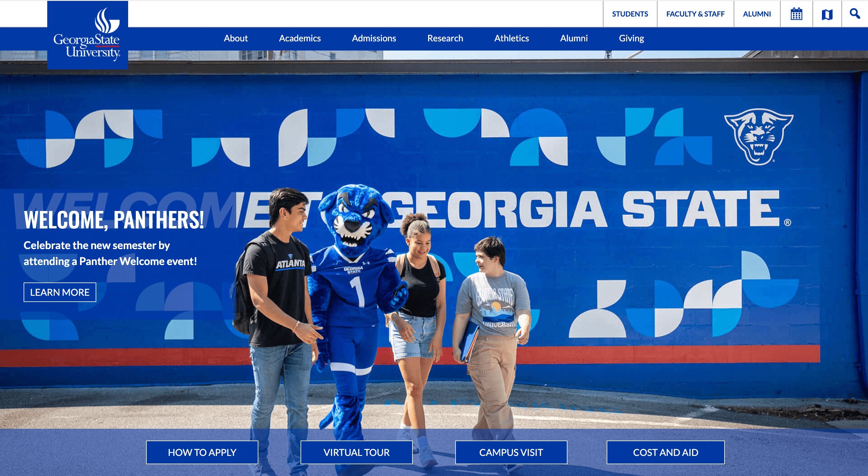Open the Alumni link in top bar
Screen dimensions: 868x476
[757, 14]
